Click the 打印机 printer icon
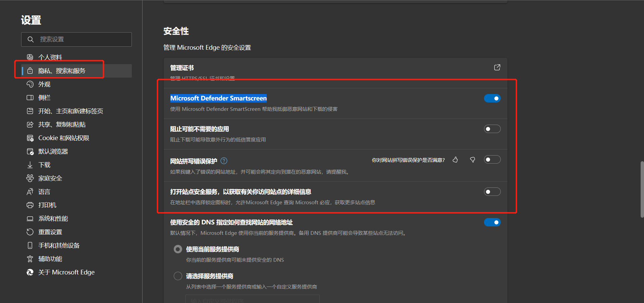Screen dimensions: 644x303 click(30, 205)
